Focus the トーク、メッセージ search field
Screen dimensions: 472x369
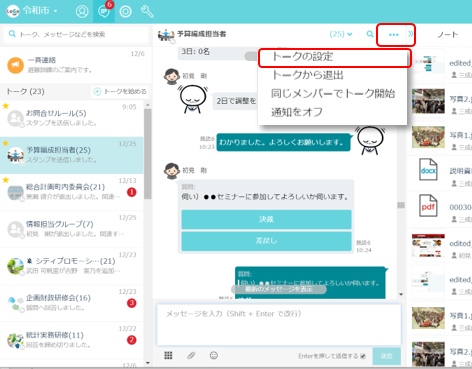click(76, 34)
